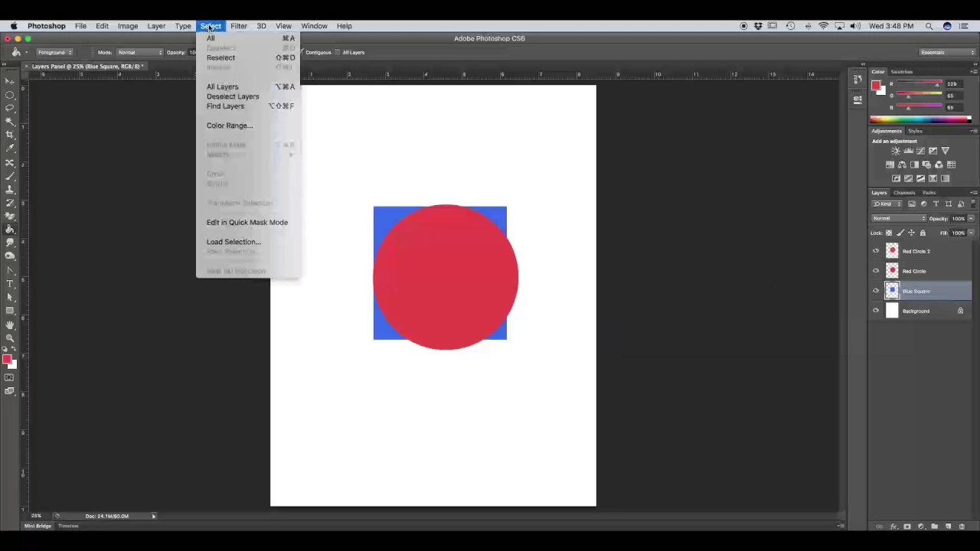Select the Eyedropper tool
This screenshot has height=551, width=980.
coord(10,148)
